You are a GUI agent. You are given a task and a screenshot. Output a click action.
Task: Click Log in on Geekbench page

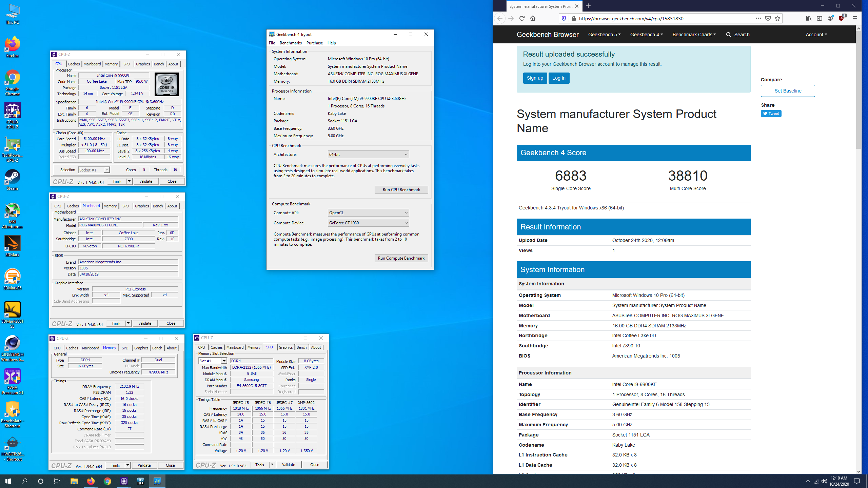(559, 78)
